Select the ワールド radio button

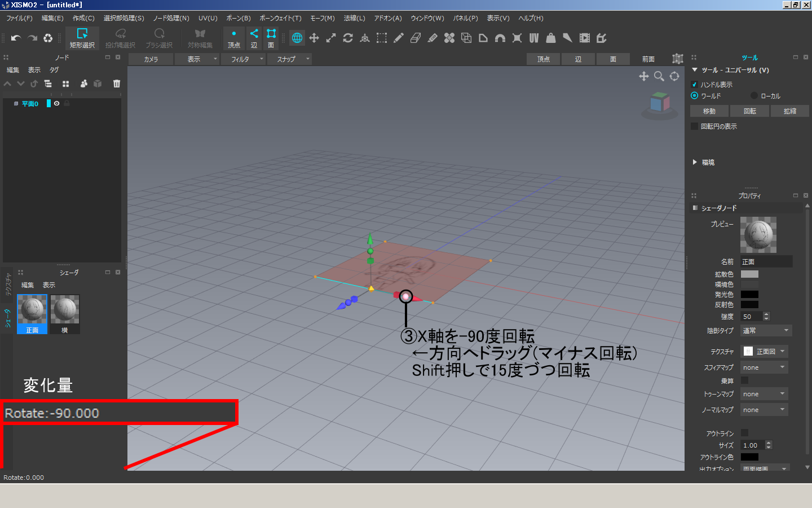pyautogui.click(x=694, y=95)
